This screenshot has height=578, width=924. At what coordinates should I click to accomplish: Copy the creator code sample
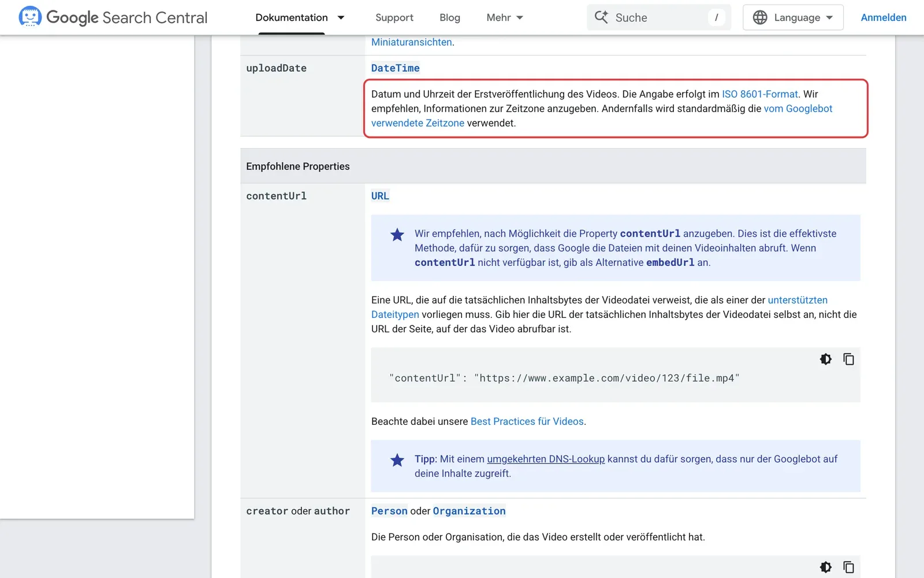pos(848,567)
